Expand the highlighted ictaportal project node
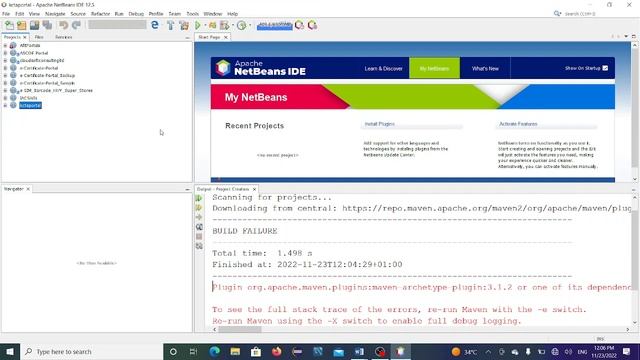Image resolution: width=640 pixels, height=360 pixels. (5, 105)
